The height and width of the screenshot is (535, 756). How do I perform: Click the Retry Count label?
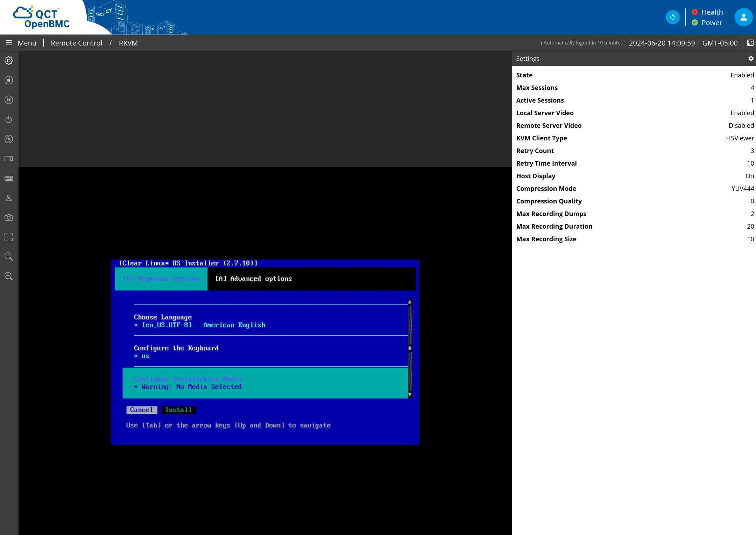click(x=535, y=151)
